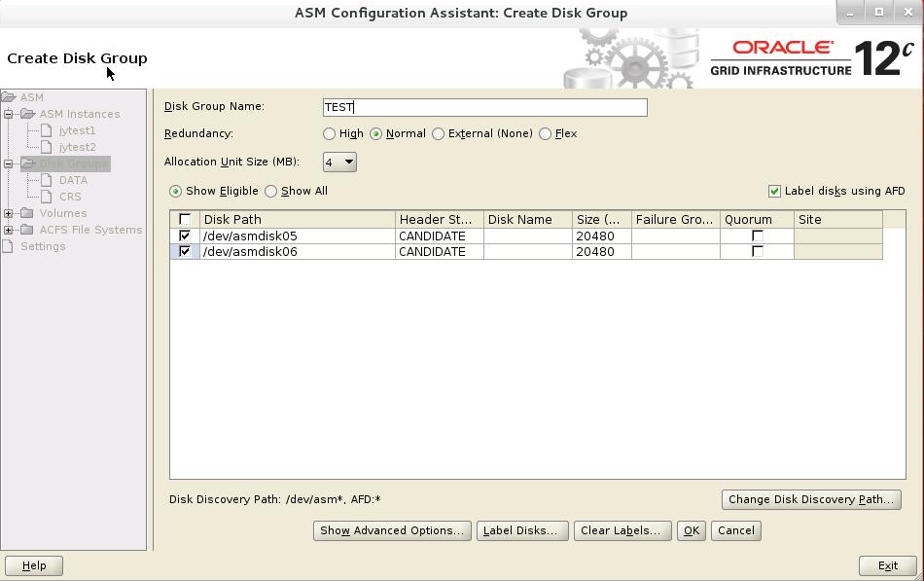Cancel the Create Disk Group dialog
This screenshot has height=581, width=924.
pyautogui.click(x=736, y=530)
